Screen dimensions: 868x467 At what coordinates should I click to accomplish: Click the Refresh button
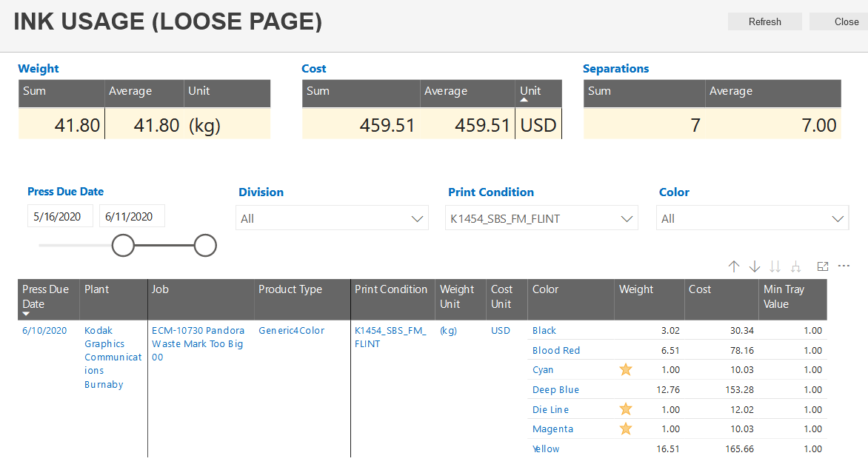(x=764, y=21)
